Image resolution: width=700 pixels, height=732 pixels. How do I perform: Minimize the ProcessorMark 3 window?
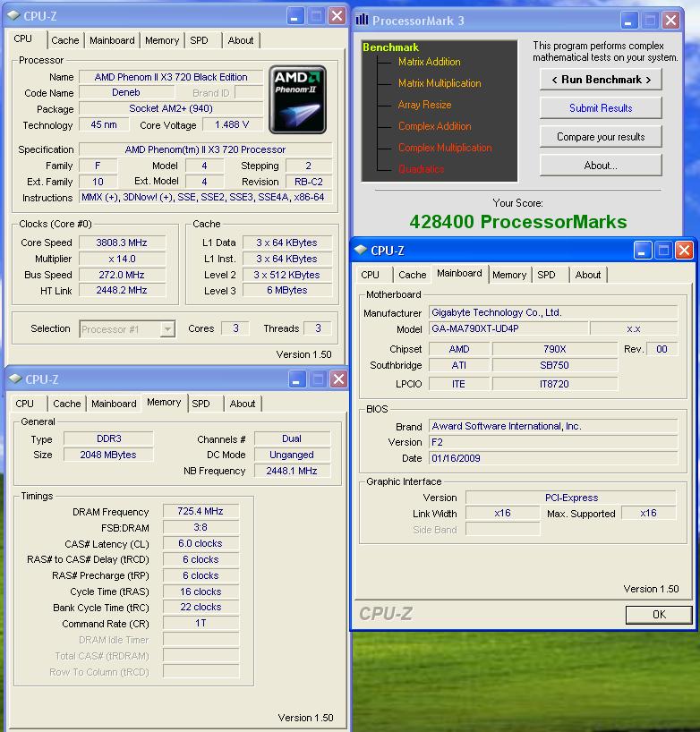coord(628,20)
